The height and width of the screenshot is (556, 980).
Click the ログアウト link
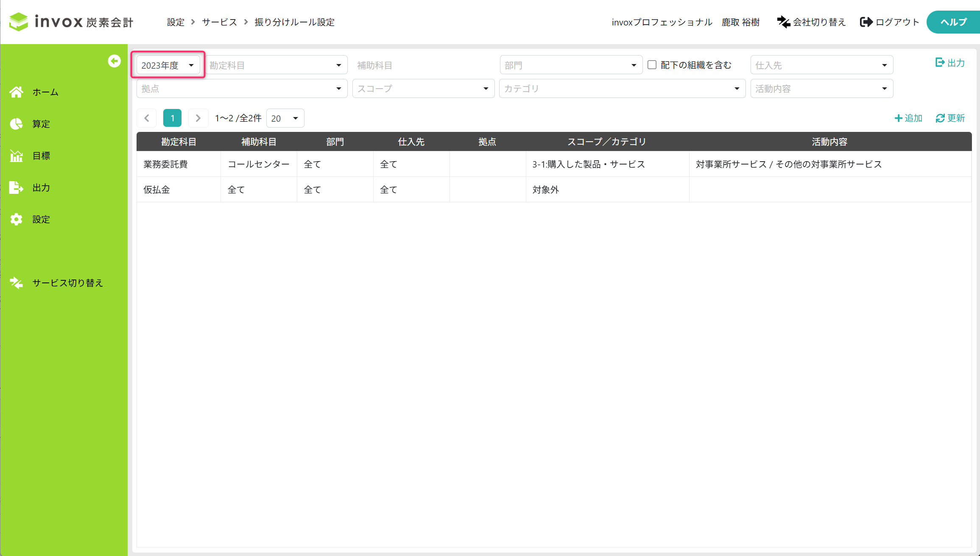click(x=889, y=22)
